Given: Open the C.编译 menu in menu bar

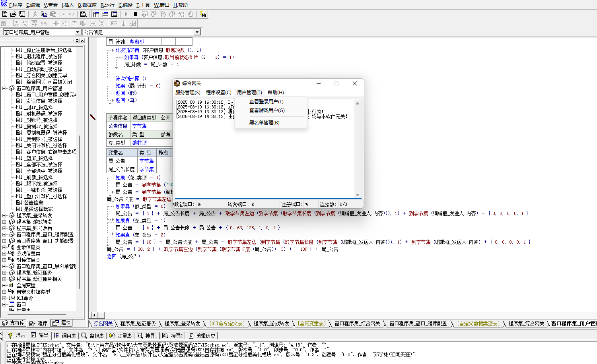Looking at the screenshot, I should click(x=125, y=5).
